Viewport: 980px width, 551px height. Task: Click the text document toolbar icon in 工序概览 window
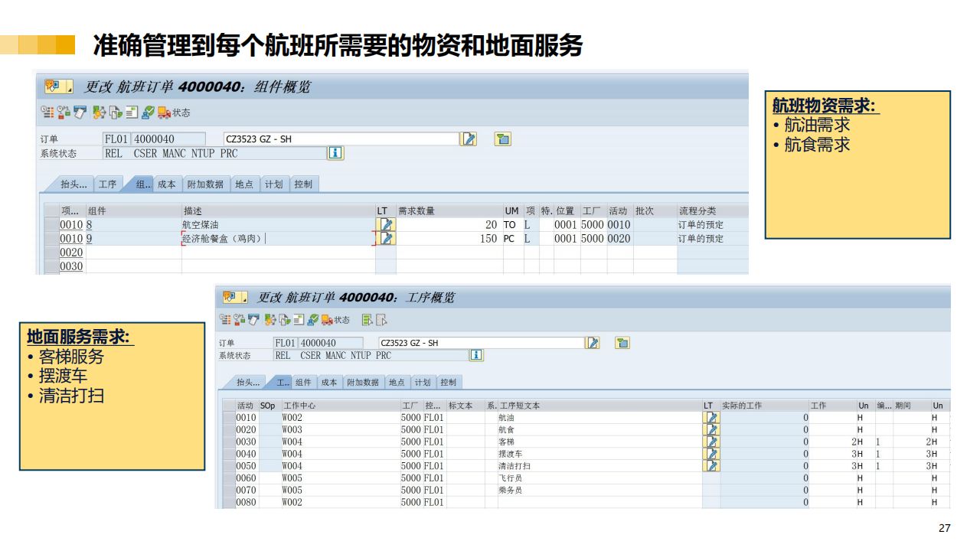point(298,320)
